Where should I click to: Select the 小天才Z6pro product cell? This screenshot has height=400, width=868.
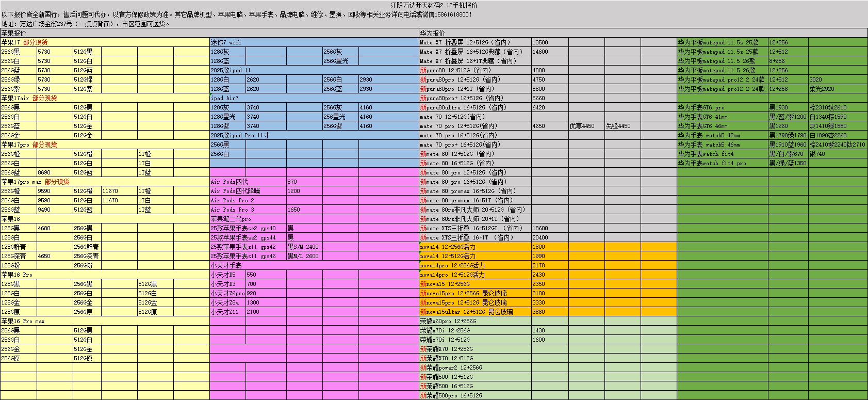pos(227,293)
